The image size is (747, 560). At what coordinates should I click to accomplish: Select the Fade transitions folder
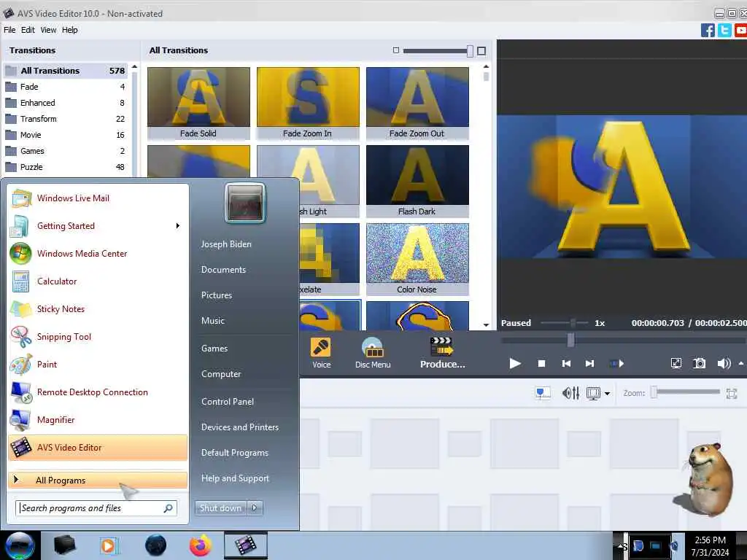pyautogui.click(x=66, y=87)
